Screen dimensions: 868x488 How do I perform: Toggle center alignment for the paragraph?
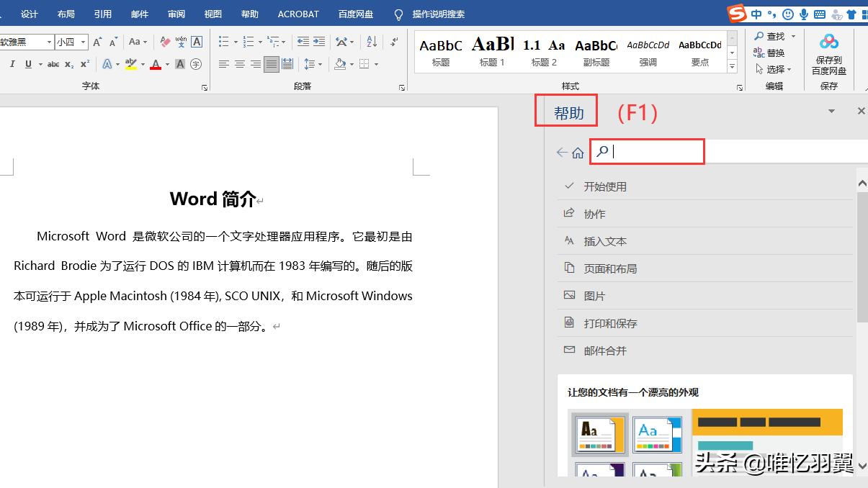[238, 63]
